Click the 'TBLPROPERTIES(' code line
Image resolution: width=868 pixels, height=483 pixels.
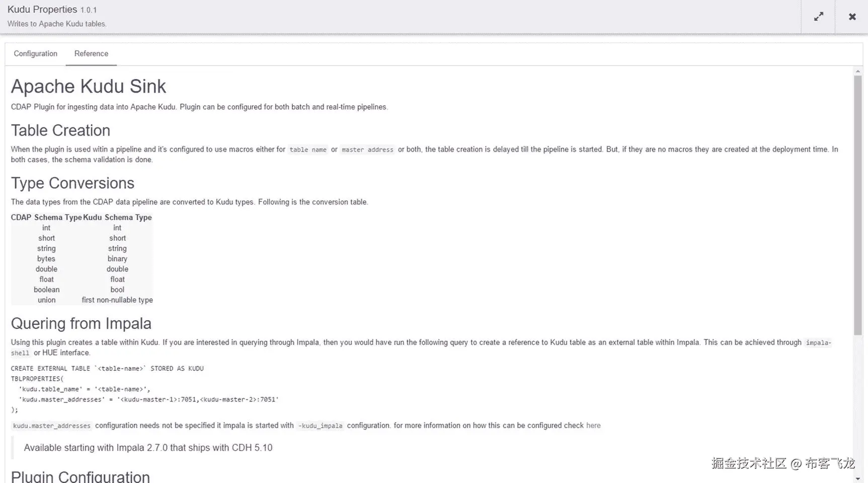[37, 379]
